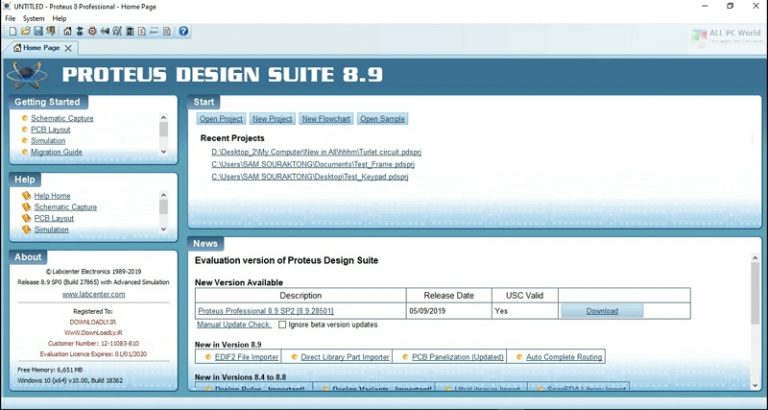The image size is (768, 410).
Task: Open PCB Layout link in Help panel
Action: pyautogui.click(x=54, y=218)
